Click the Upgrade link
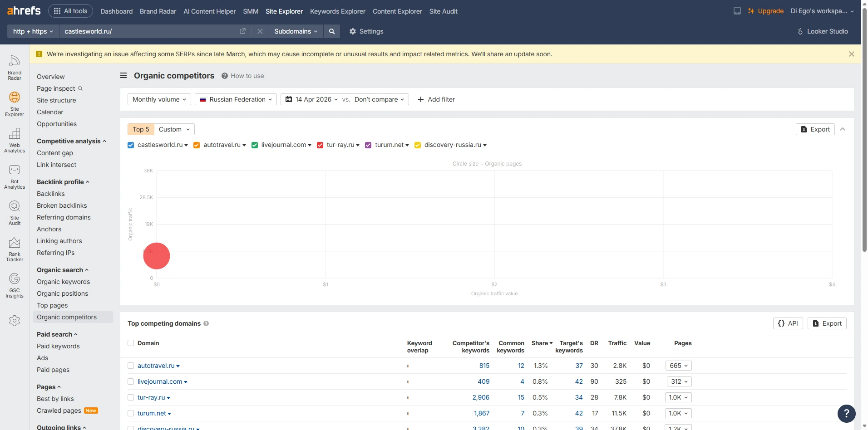Screen dimensions: 868x430 click(766, 11)
